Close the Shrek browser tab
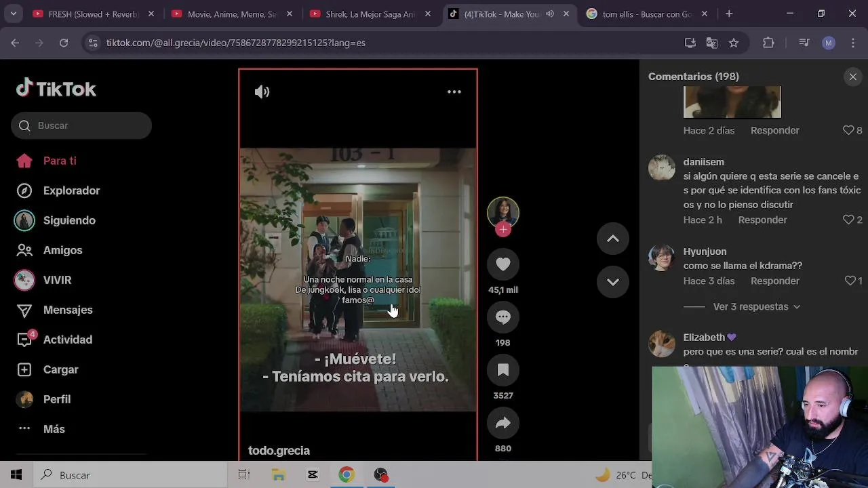The height and width of the screenshot is (488, 868). click(428, 14)
